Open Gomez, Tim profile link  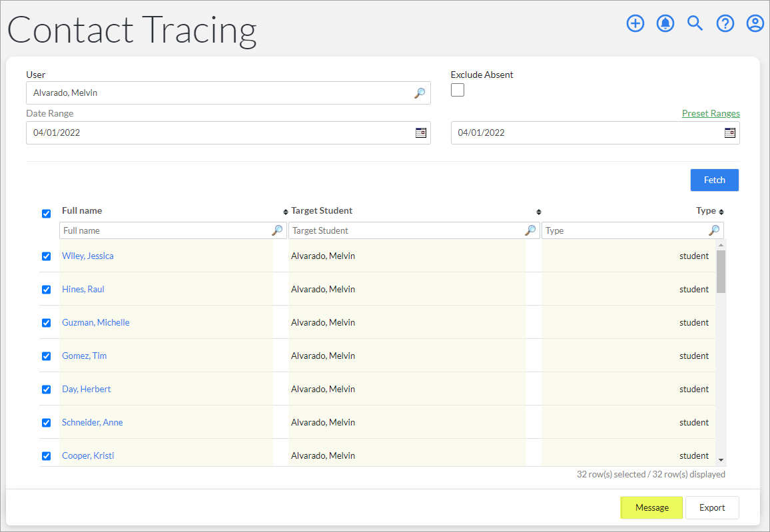click(84, 356)
